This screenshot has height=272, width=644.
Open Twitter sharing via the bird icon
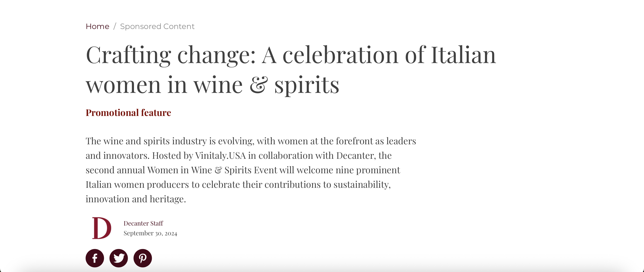click(x=118, y=258)
